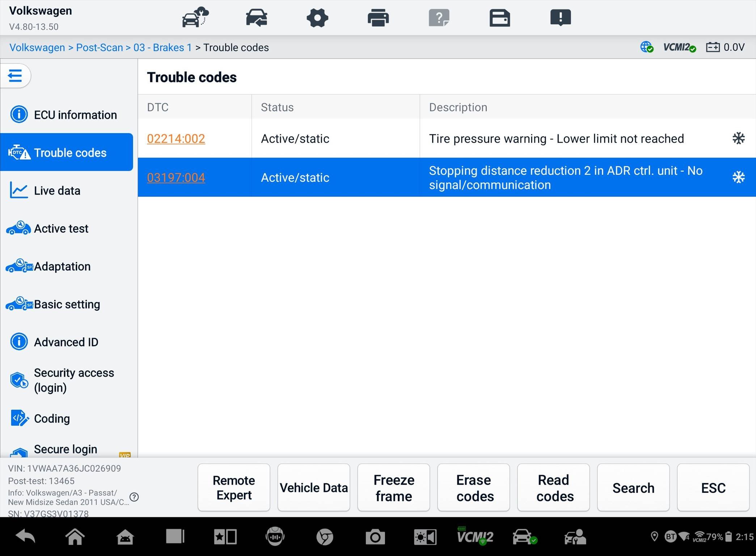The width and height of the screenshot is (756, 556).
Task: Click the printer icon
Action: tap(378, 18)
